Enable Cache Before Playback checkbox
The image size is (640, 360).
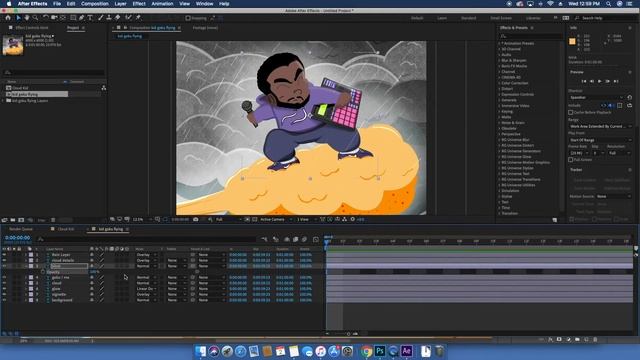[x=571, y=112]
